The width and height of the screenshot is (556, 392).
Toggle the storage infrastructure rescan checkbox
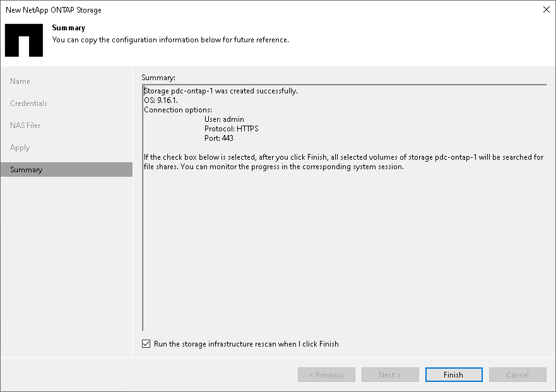146,344
